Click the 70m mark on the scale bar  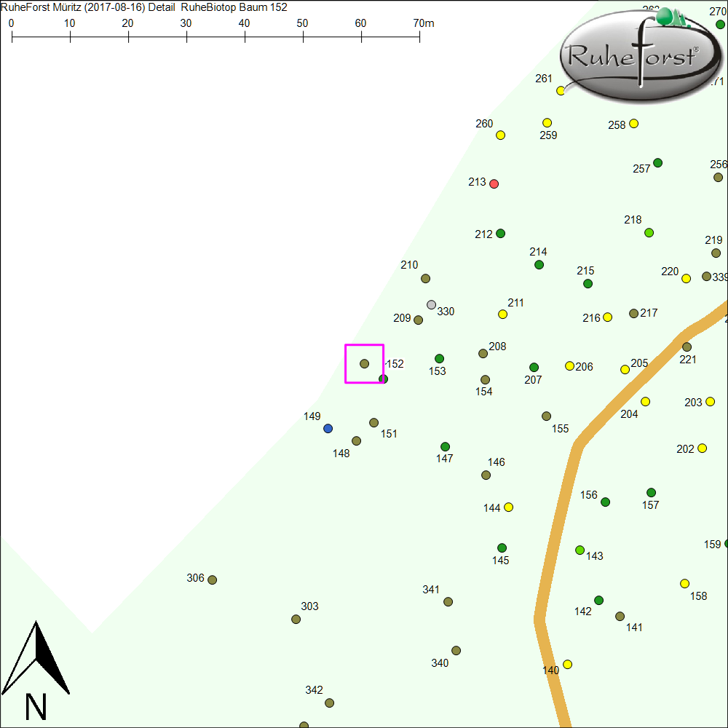click(x=420, y=36)
